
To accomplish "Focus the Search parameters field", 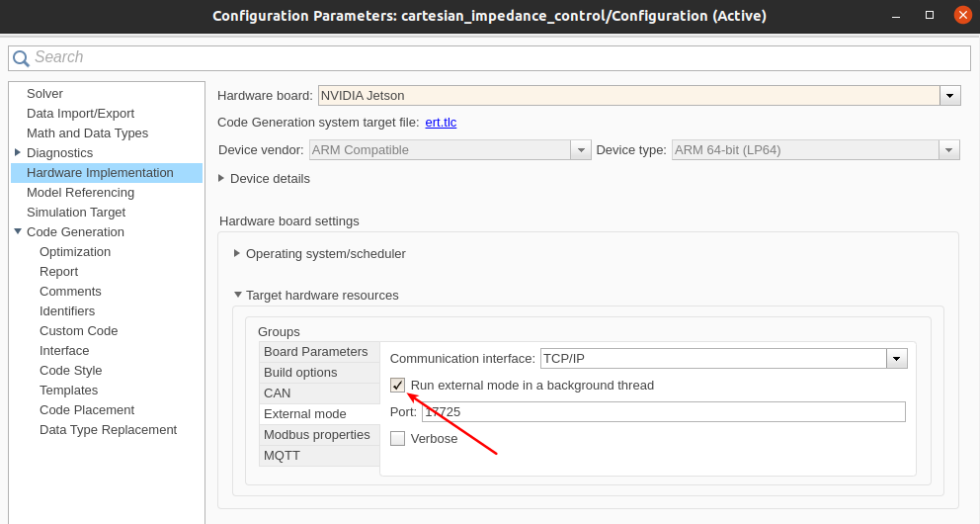I will pyautogui.click(x=494, y=58).
